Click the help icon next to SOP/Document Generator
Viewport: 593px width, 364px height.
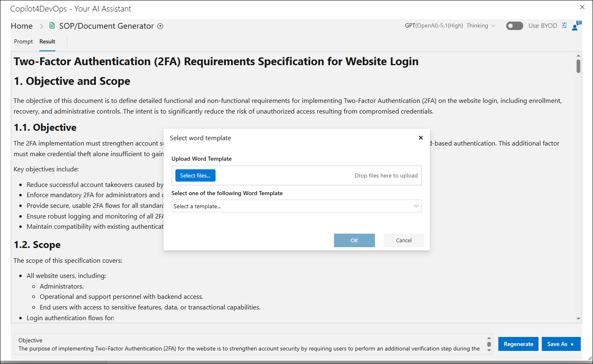point(160,26)
